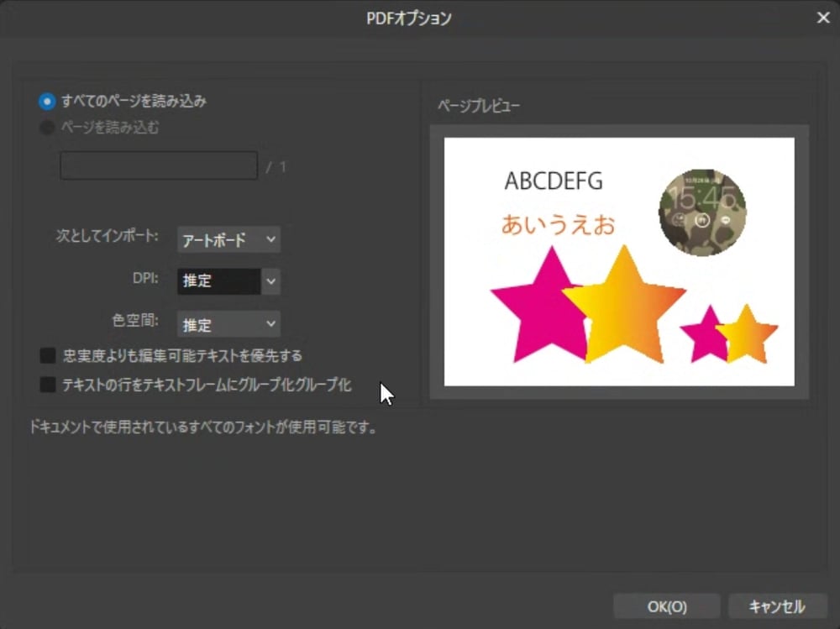Select the すべてのページを読み込み radio button
Viewport: 840px width, 629px height.
coord(47,101)
